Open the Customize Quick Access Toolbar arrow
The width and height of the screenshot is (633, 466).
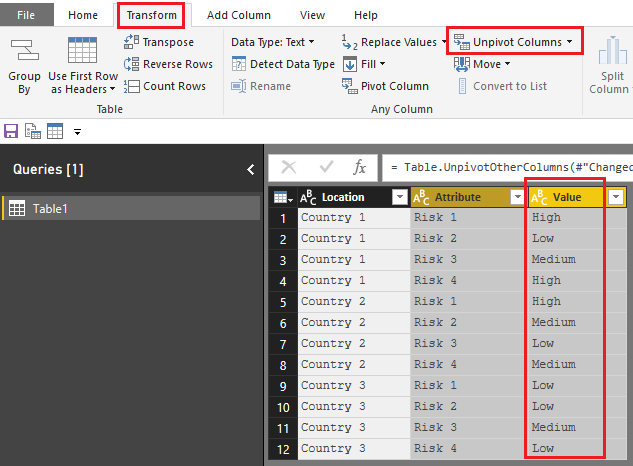[78, 132]
